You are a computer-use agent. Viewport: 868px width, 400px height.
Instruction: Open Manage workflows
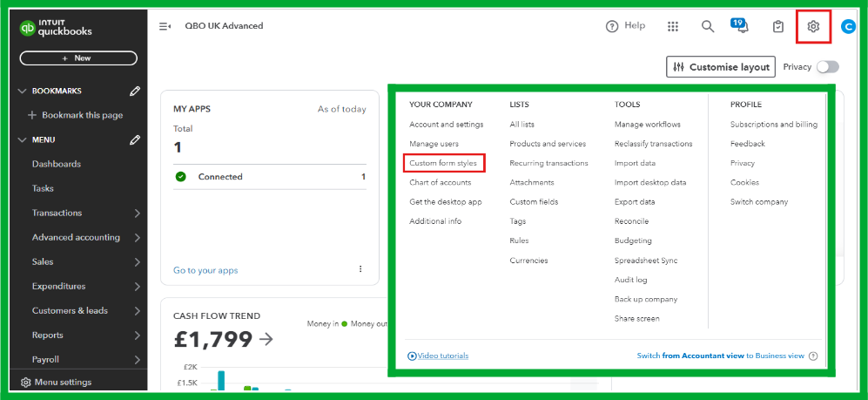[x=647, y=125]
